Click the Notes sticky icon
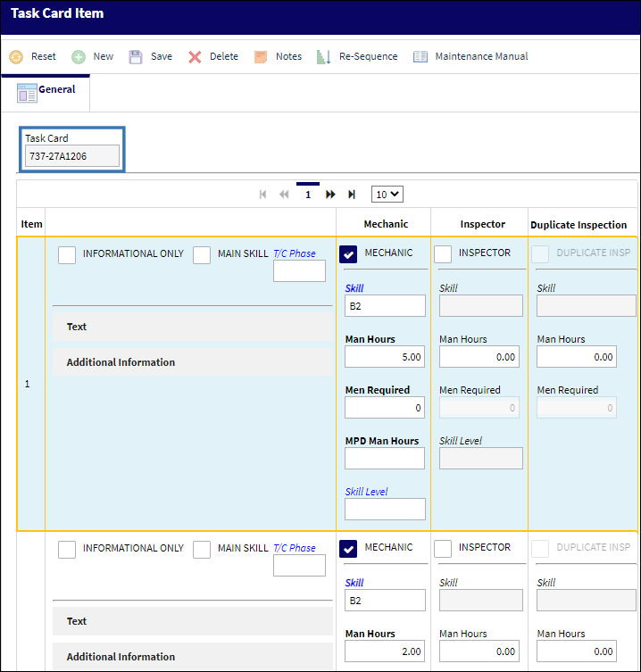 [x=261, y=56]
